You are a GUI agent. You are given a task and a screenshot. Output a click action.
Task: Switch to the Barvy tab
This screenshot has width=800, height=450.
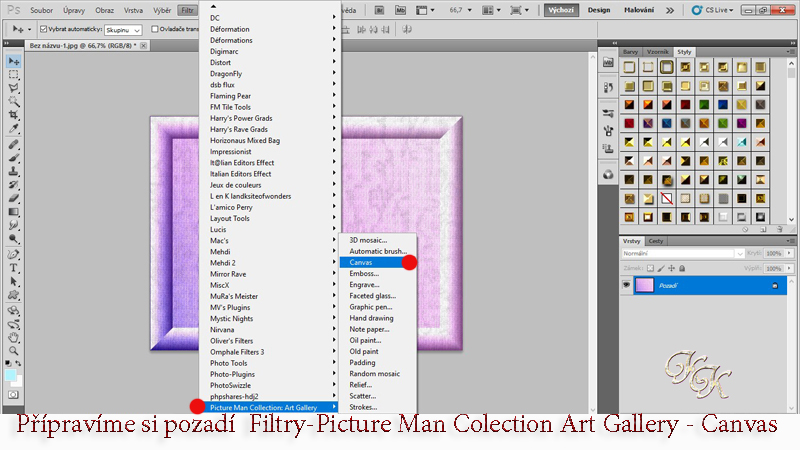click(630, 52)
